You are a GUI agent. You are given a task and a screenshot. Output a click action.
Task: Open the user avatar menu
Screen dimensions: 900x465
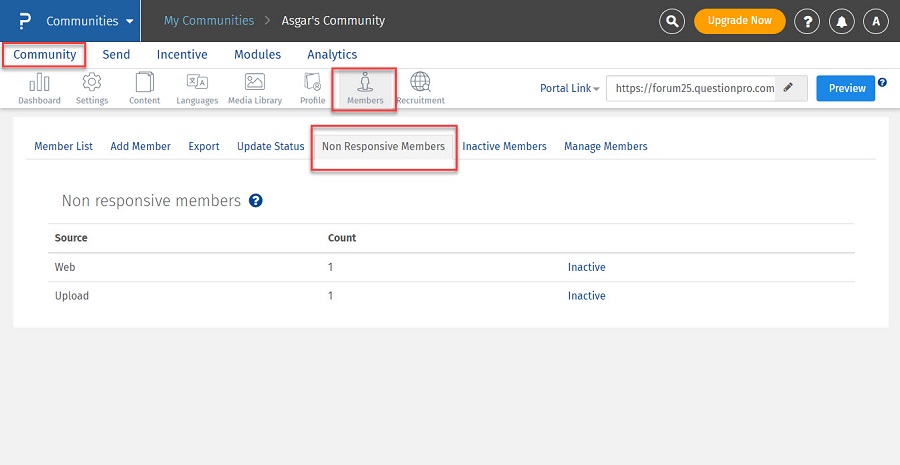tap(876, 21)
